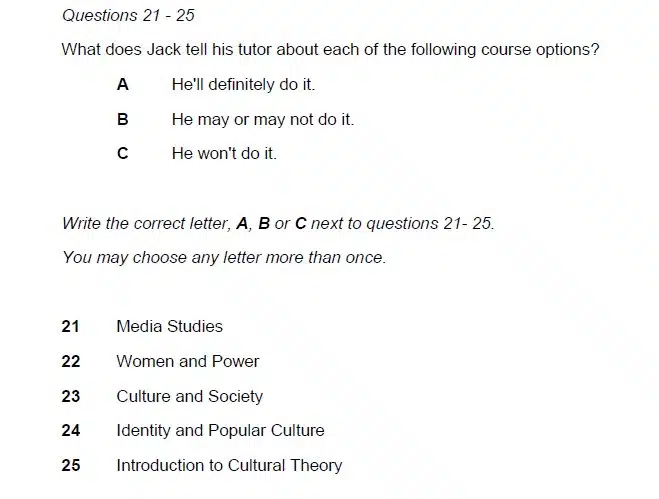Click the Questions 21 - 25 heading

(128, 16)
